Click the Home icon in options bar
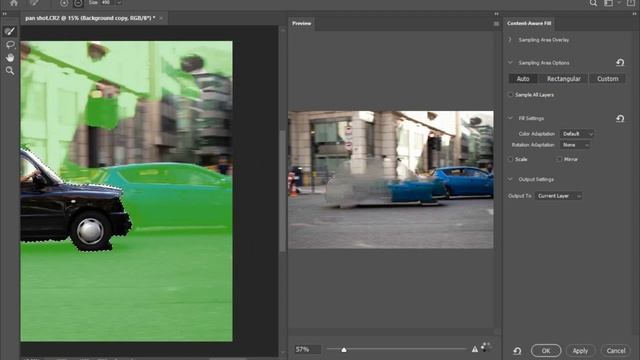 [x=14, y=3]
